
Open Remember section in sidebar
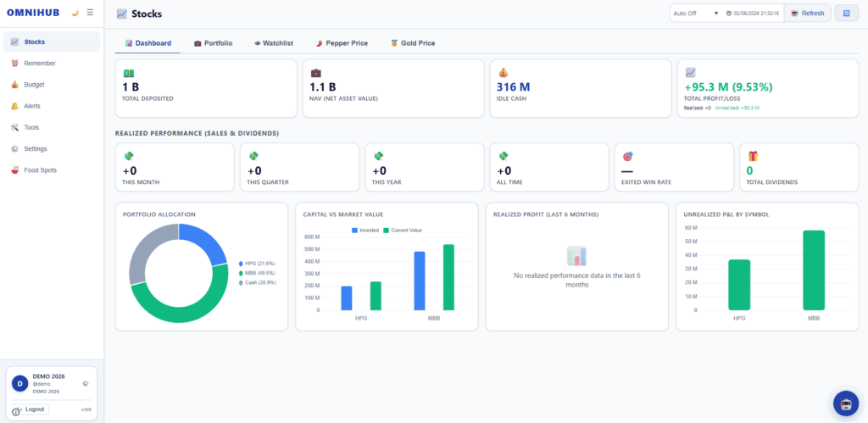[x=52, y=63]
